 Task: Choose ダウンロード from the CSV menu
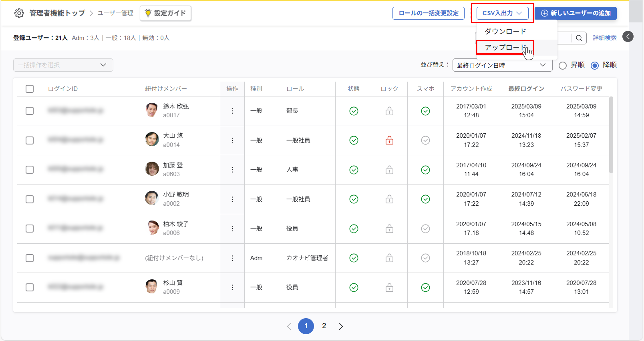coord(505,31)
